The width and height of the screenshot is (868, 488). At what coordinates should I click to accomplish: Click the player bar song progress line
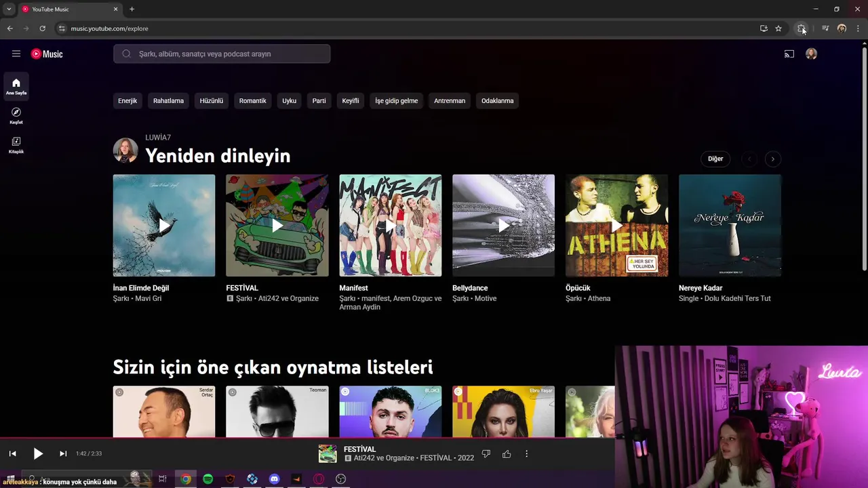(307, 439)
